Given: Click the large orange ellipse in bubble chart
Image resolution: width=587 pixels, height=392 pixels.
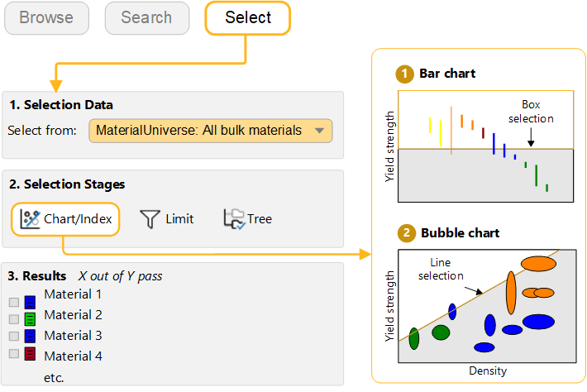Looking at the screenshot, I should tap(511, 293).
